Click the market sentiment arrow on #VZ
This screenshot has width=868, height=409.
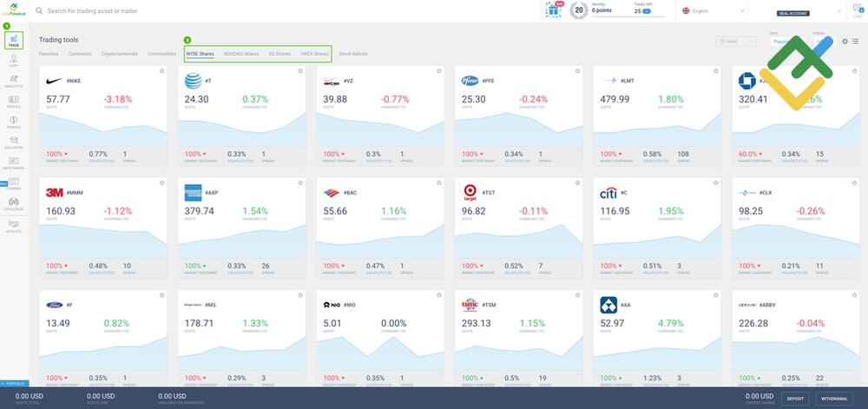click(343, 154)
